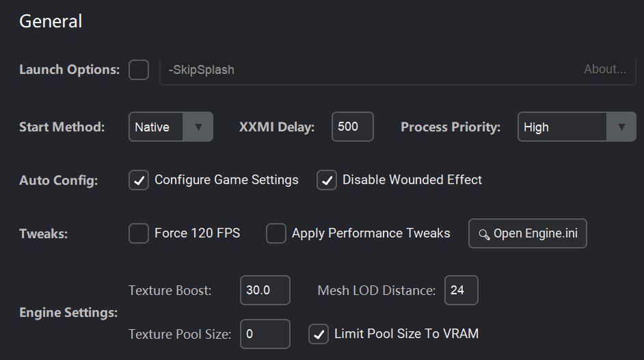Expand the Process Priority dropdown
Viewport: 644px width, 360px height.
[x=576, y=127]
